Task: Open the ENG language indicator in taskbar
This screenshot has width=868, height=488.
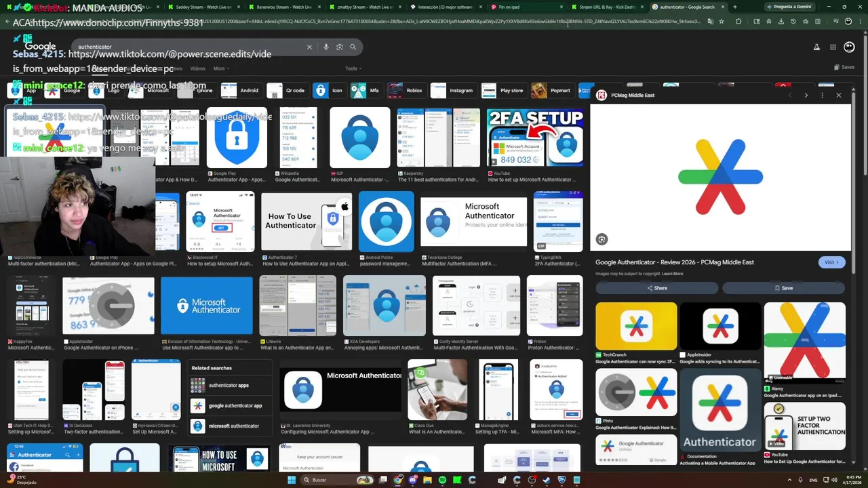Action: point(813,480)
